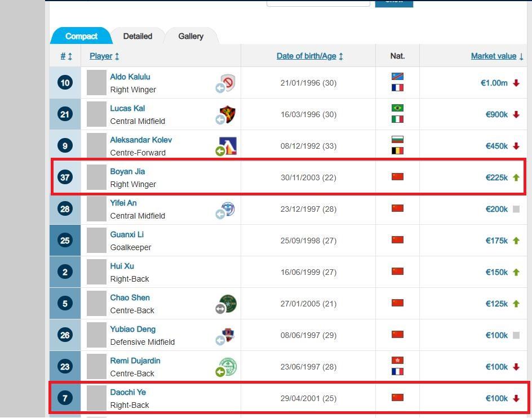Select shirt number 37 badge
The width and height of the screenshot is (532, 418).
click(x=65, y=177)
